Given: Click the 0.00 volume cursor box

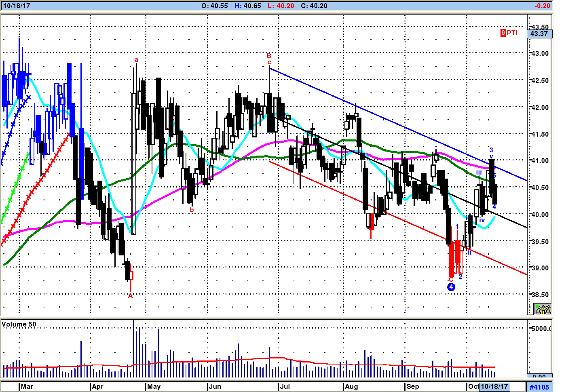Looking at the screenshot, I should (540, 376).
